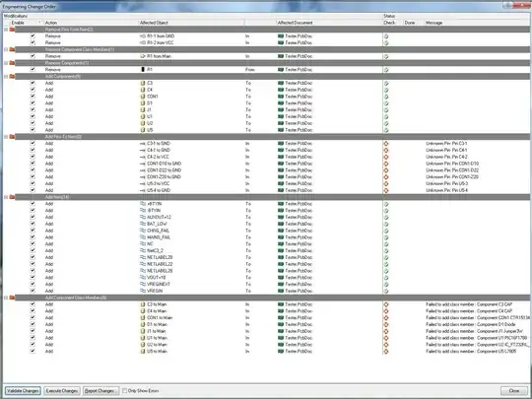
Task: Open the Report Changes dialog
Action: pos(100,391)
